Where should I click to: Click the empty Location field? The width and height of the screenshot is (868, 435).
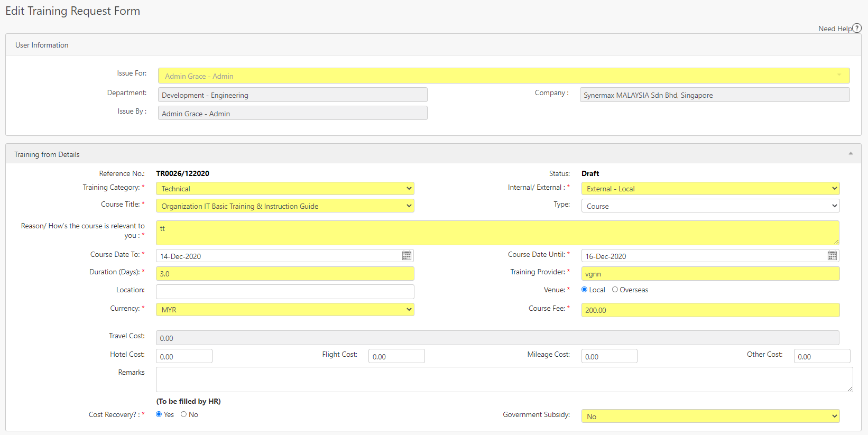pos(285,291)
